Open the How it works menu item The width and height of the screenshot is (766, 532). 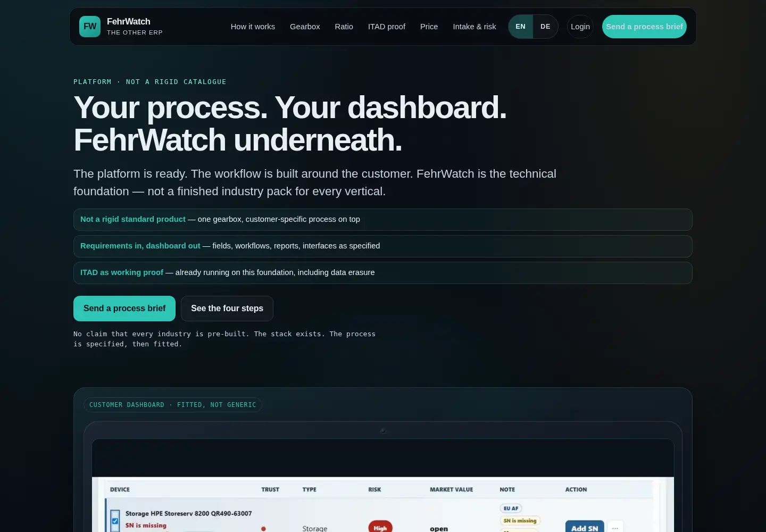coord(253,27)
